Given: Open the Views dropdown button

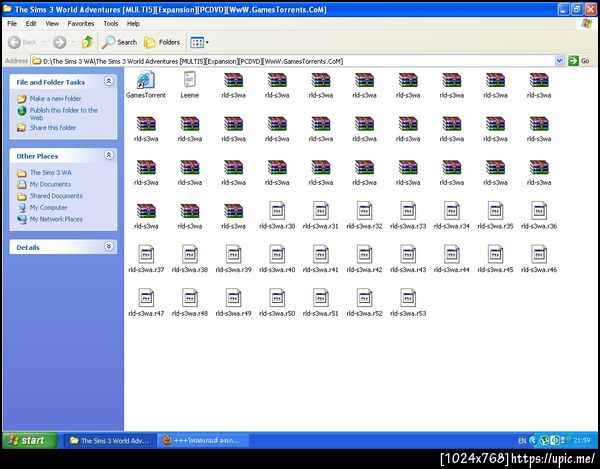Looking at the screenshot, I should point(199,42).
